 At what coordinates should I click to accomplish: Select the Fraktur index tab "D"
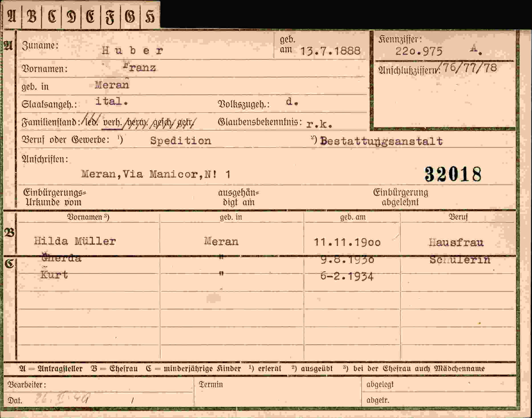[x=71, y=17]
